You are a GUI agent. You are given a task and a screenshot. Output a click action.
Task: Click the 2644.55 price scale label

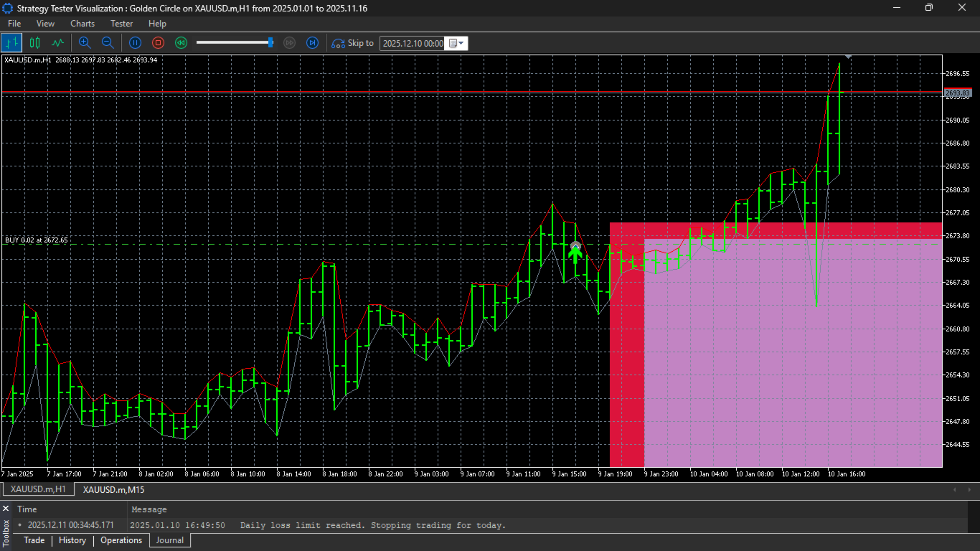click(958, 445)
